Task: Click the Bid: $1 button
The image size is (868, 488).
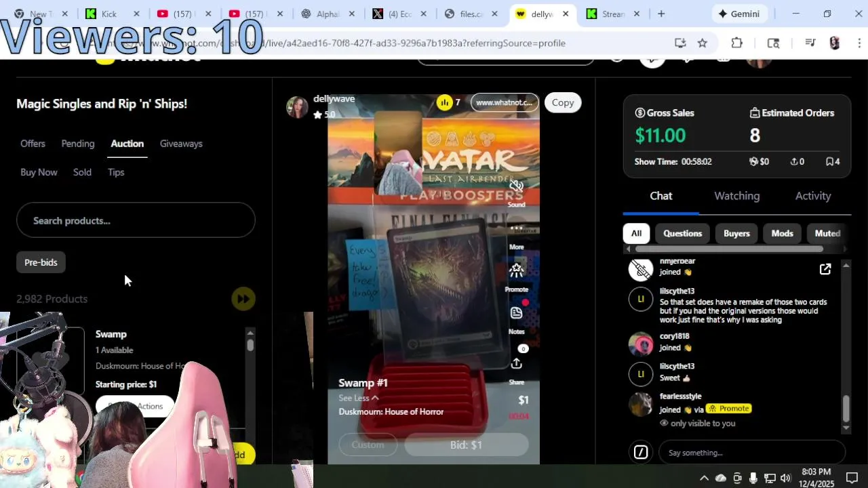Action: [x=466, y=445]
